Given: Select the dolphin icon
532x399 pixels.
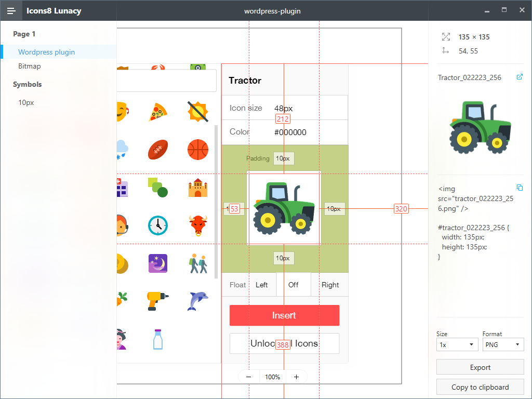Looking at the screenshot, I should coord(198,301).
